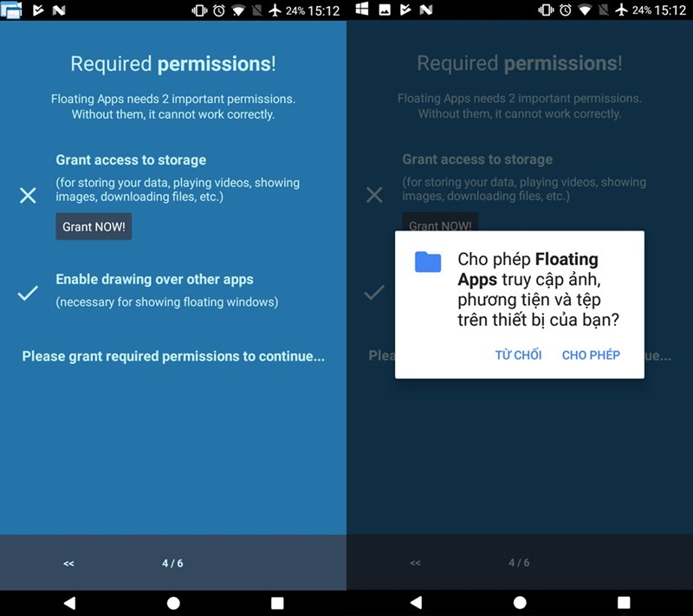Tap 'Please grant required permissions to continue...' text
Viewport: 693px width, 616px height.
173,356
